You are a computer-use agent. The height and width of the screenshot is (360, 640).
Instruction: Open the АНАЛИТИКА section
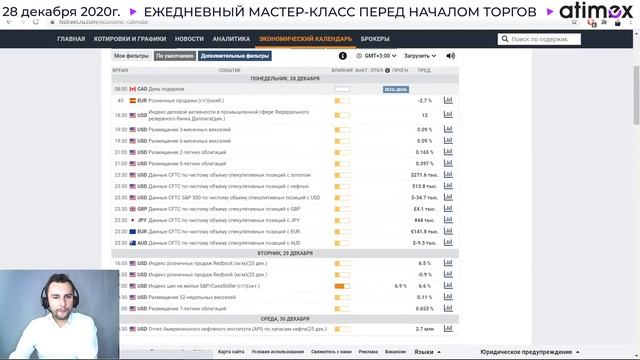[231, 39]
